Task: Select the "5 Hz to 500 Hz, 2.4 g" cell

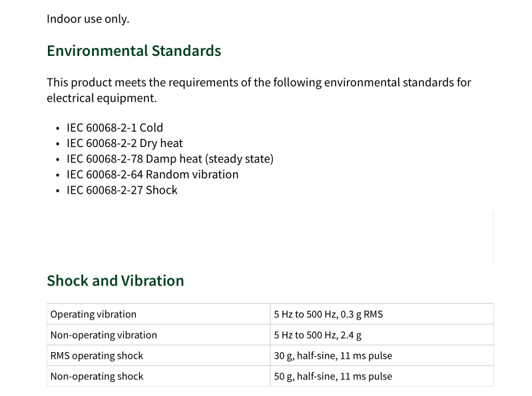Action: click(318, 335)
